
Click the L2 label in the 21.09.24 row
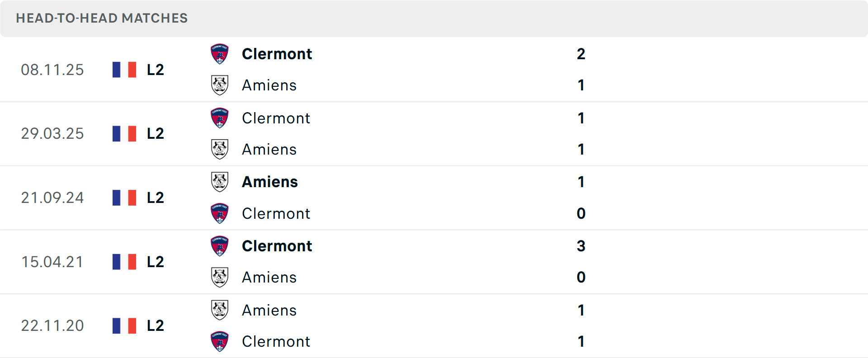click(x=154, y=198)
